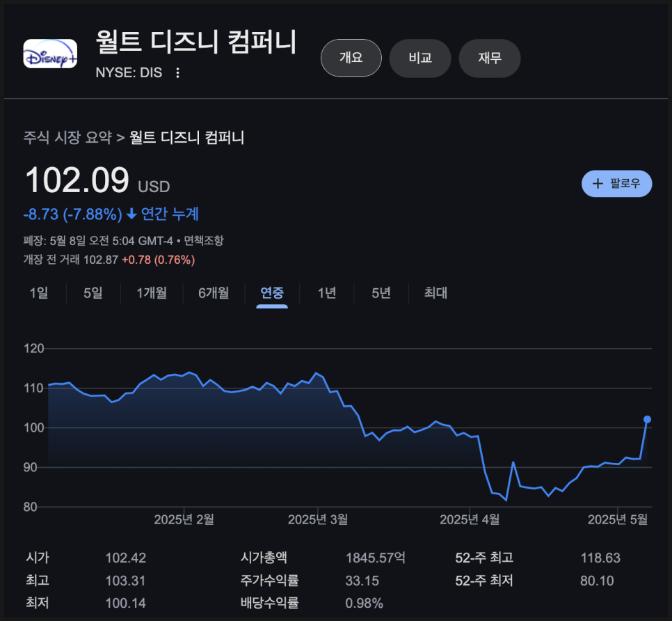
Task: Click the 시가총액 value 1845.57억
Action: (376, 558)
